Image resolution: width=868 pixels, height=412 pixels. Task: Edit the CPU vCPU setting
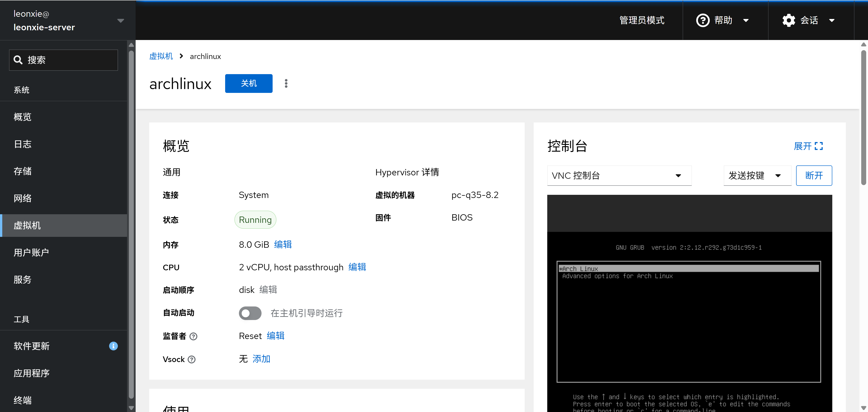[357, 268]
